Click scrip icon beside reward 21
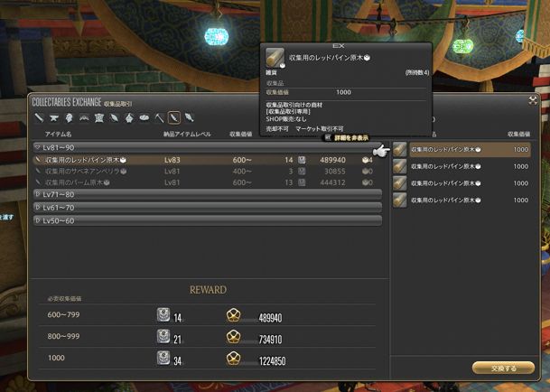The height and width of the screenshot is (392, 550). point(163,337)
